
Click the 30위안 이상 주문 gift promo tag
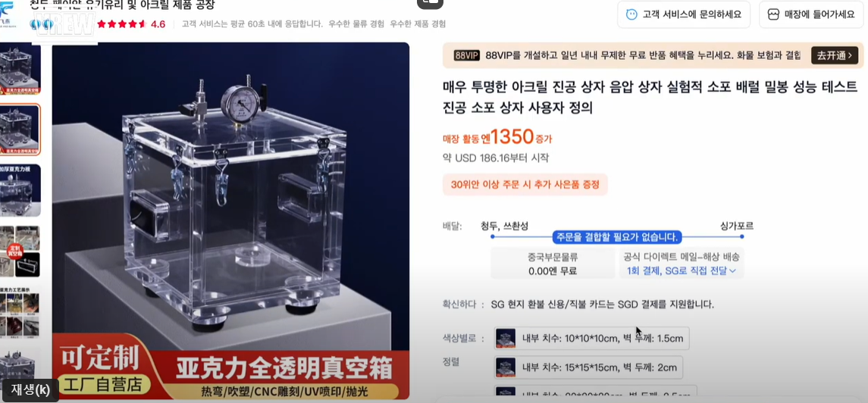click(x=525, y=185)
